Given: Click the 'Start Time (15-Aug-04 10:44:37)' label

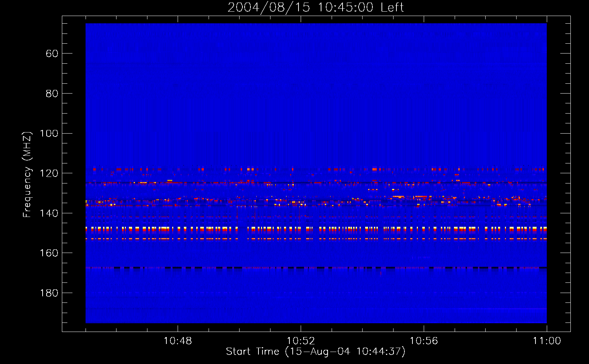Looking at the screenshot, I should pos(316,352).
